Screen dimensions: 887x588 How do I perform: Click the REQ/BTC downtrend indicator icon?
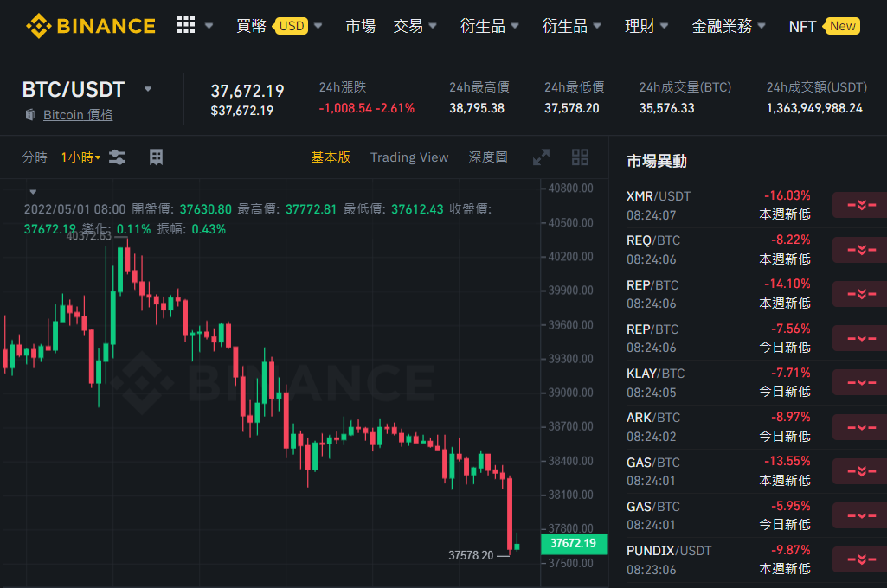(x=860, y=250)
